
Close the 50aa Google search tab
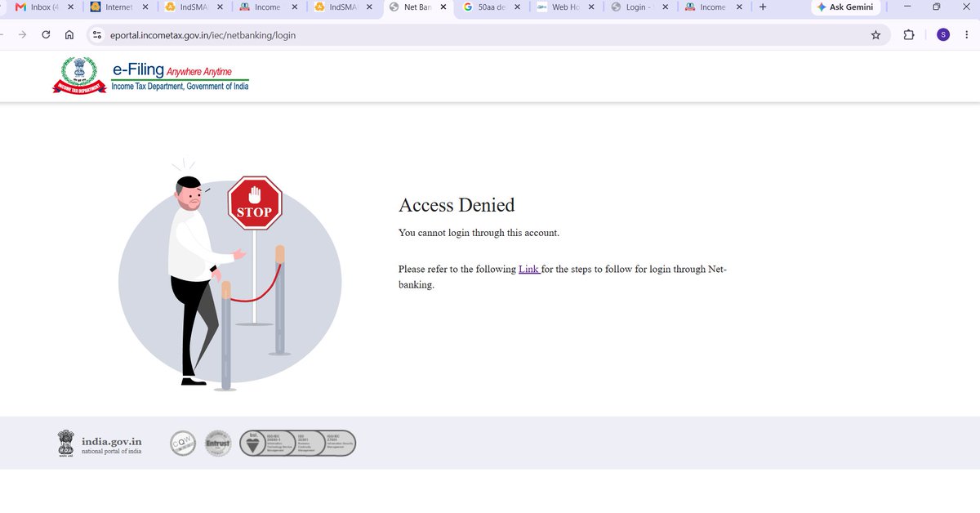pos(518,7)
